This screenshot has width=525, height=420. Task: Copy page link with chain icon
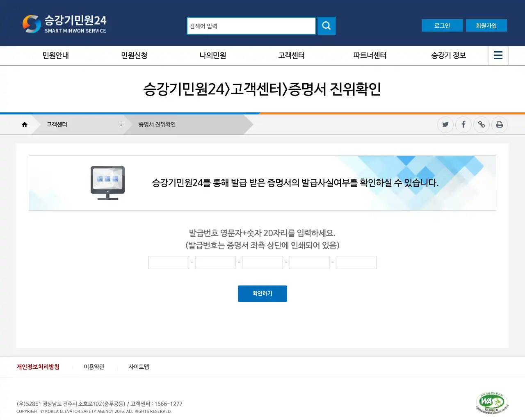[482, 125]
